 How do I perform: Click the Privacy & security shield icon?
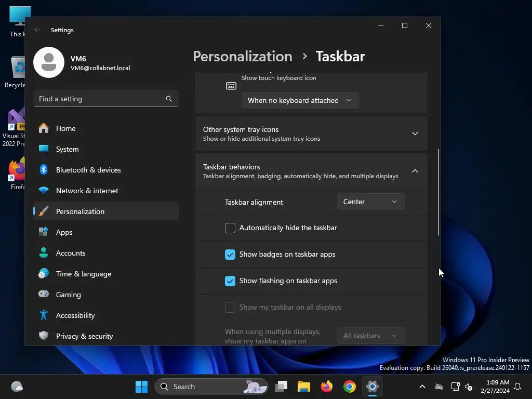(44, 336)
